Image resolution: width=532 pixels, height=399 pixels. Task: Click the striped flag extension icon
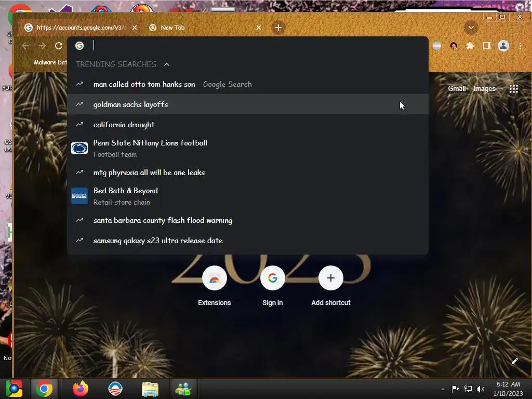437,46
